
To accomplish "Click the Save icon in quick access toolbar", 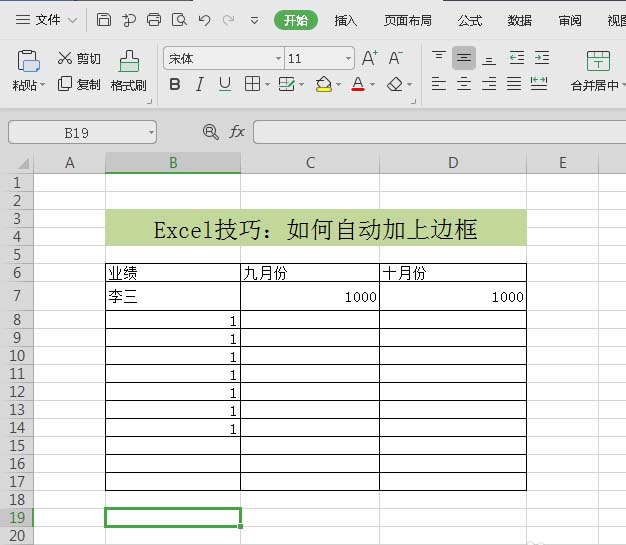I will coord(104,20).
